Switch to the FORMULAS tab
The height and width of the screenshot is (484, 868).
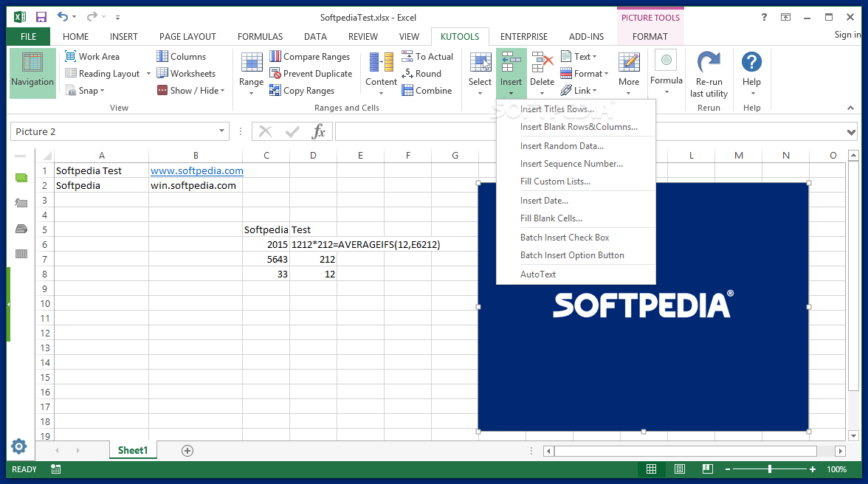click(260, 36)
